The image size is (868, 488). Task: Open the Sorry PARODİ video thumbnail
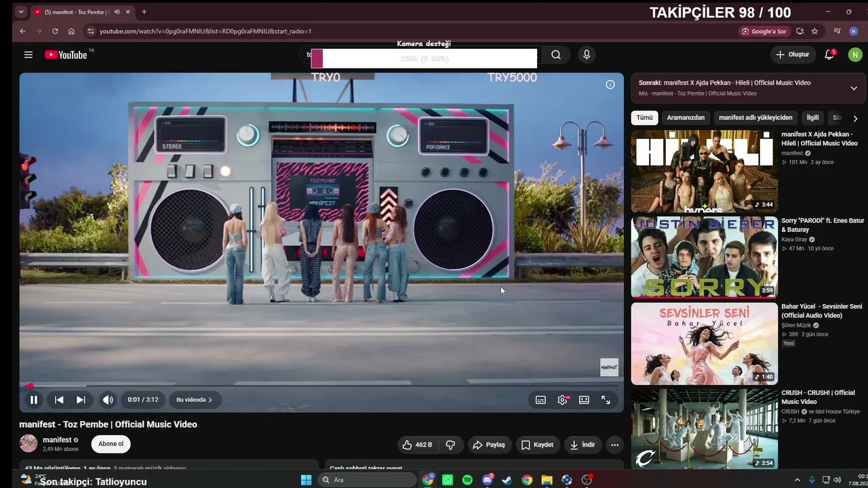(705, 258)
